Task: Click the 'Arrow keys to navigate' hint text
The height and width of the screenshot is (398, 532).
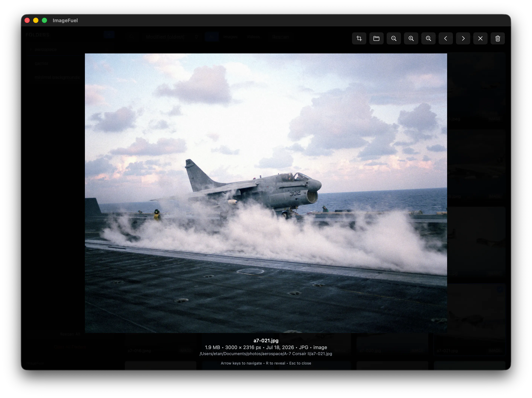Action: [241, 363]
